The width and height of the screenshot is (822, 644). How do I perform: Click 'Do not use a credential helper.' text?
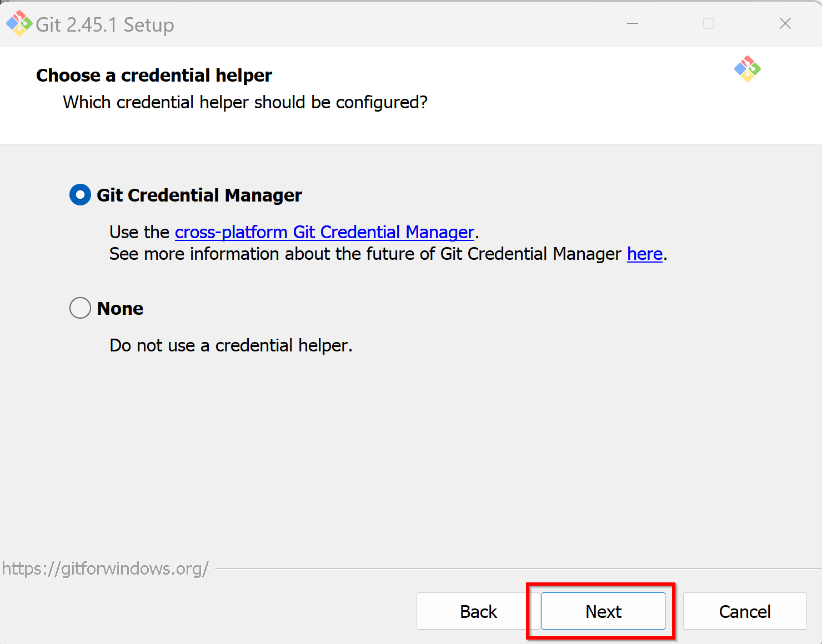point(231,345)
